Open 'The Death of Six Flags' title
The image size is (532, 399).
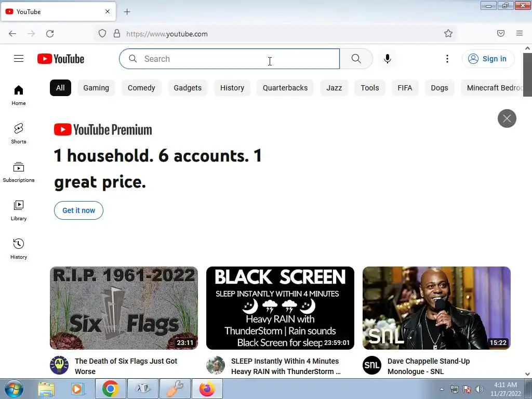(x=126, y=366)
